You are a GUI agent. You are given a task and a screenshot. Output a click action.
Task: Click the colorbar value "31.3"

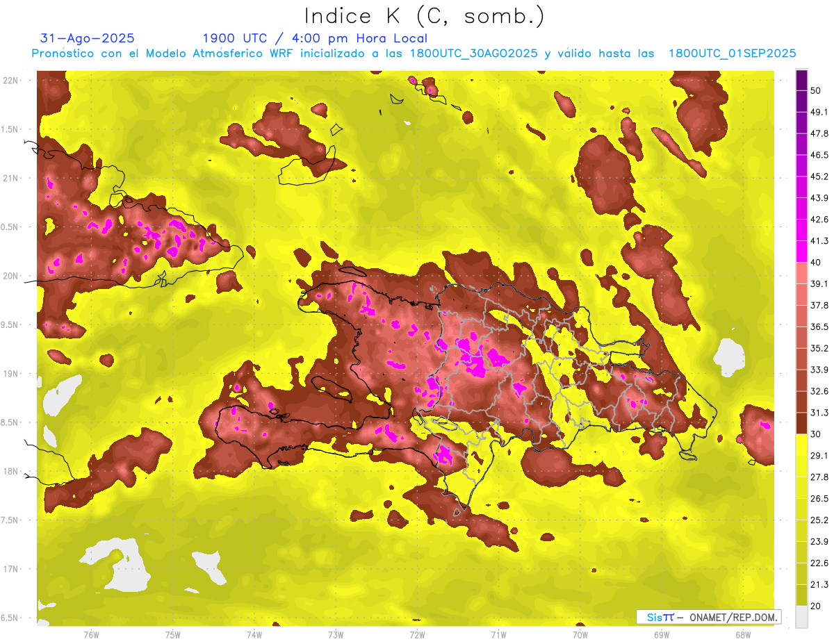point(819,413)
